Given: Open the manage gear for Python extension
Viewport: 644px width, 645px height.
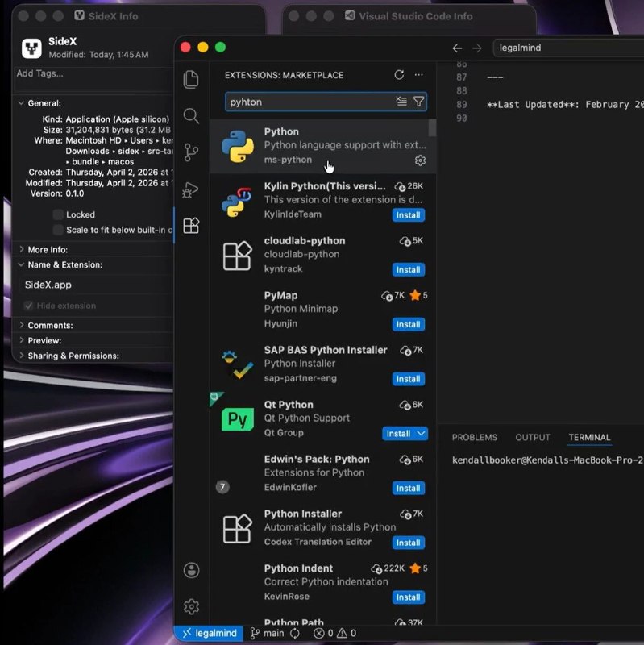Looking at the screenshot, I should 420,160.
